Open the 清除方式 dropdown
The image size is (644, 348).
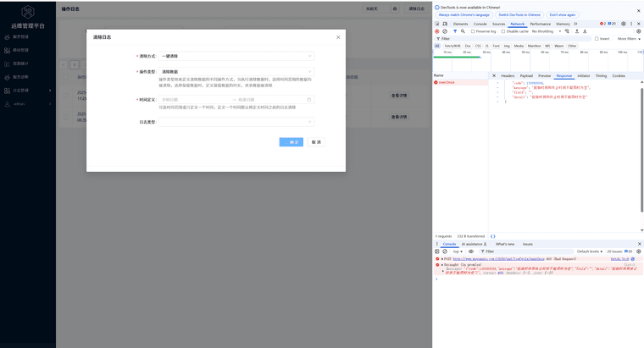[236, 56]
